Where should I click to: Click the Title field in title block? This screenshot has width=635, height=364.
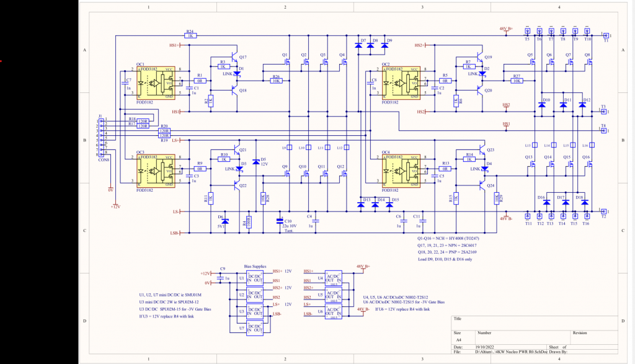pos(457,320)
